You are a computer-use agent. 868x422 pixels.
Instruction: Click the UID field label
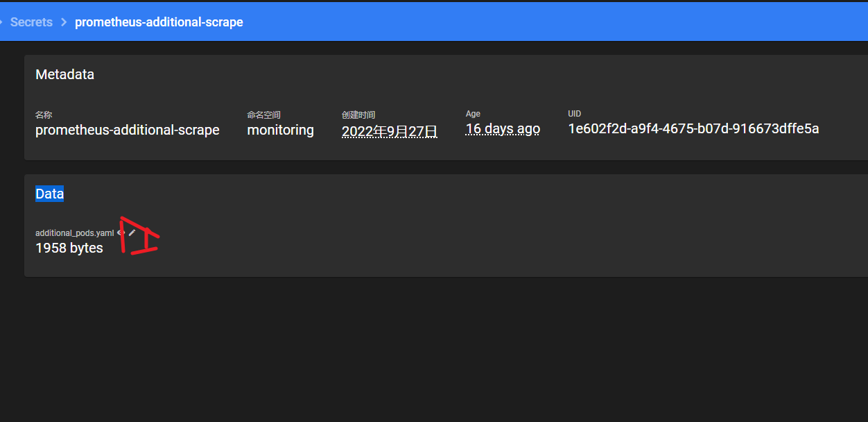(575, 114)
